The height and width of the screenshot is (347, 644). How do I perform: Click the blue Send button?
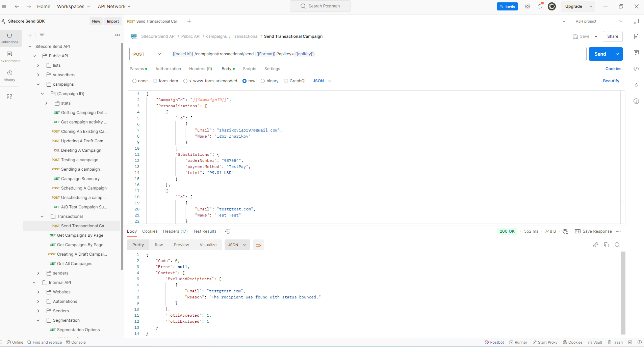tap(600, 54)
